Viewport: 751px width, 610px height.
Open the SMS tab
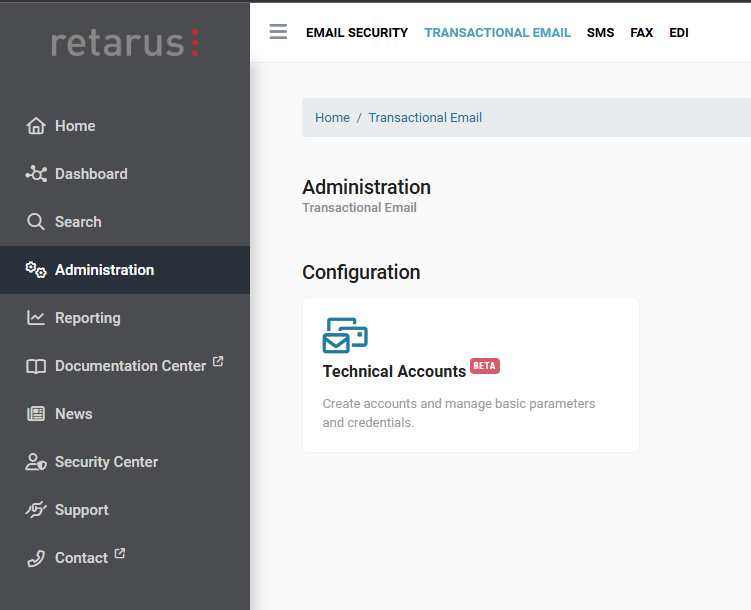click(600, 33)
